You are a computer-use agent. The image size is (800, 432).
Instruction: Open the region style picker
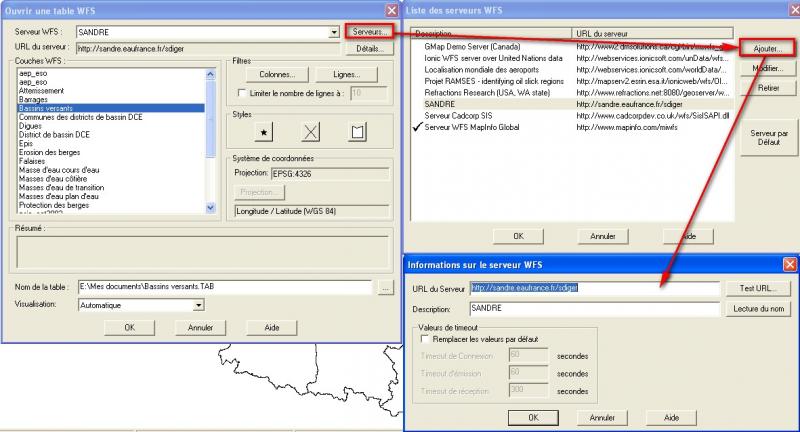click(357, 132)
